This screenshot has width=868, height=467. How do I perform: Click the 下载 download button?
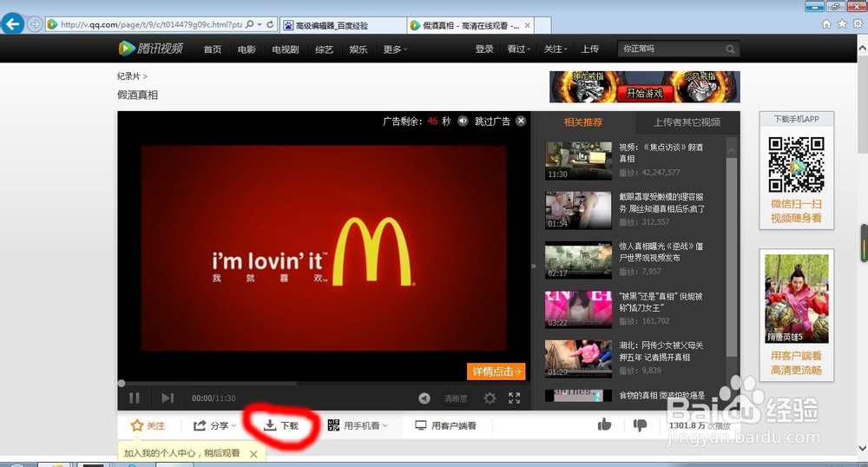coord(280,425)
